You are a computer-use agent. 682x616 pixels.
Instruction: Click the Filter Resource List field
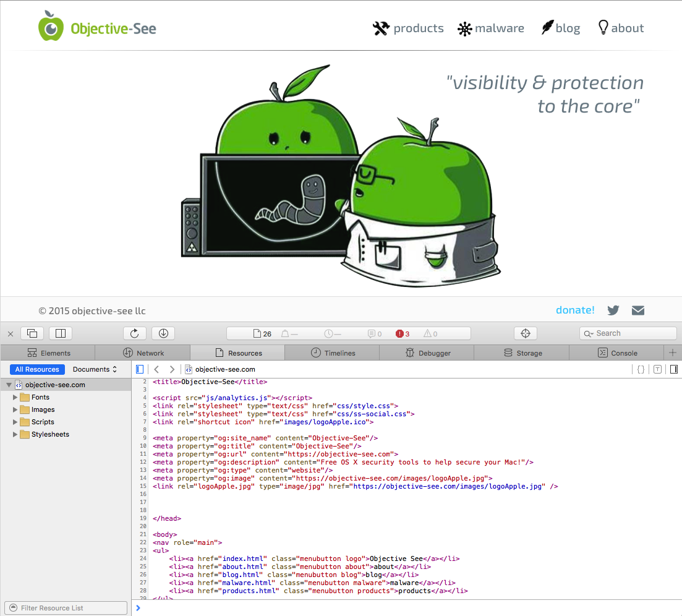click(67, 608)
